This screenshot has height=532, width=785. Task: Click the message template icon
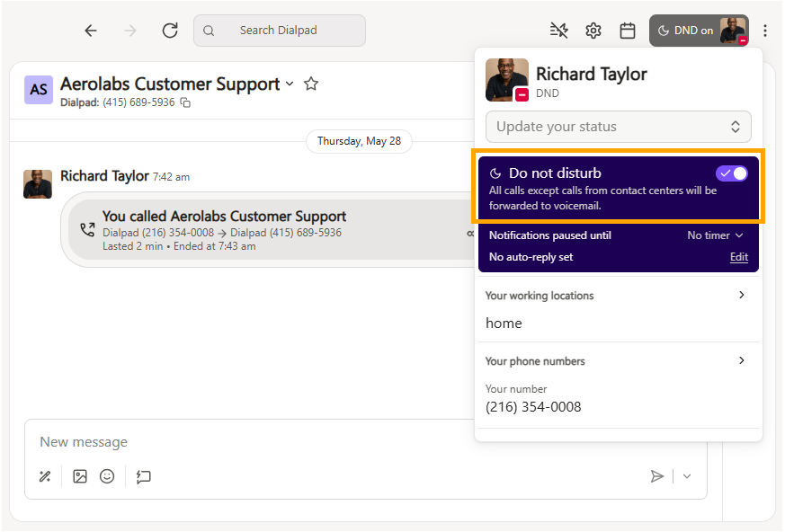(x=144, y=476)
